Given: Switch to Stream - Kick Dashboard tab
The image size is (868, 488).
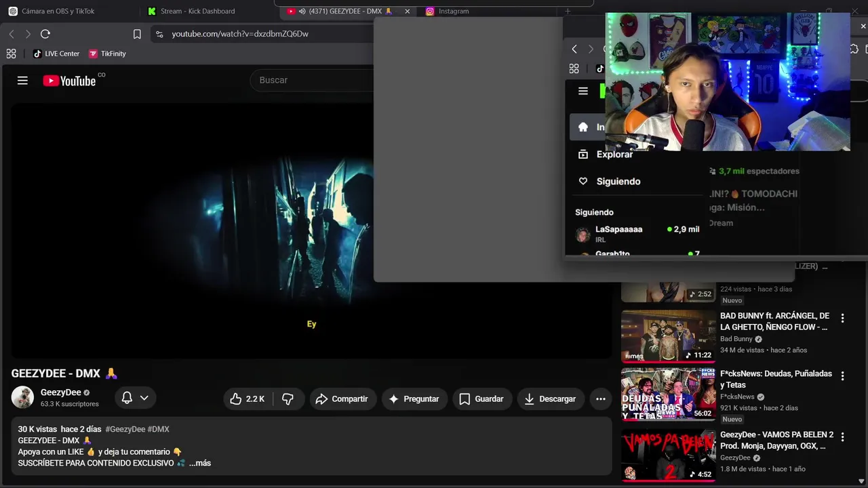Looking at the screenshot, I should coord(191,11).
